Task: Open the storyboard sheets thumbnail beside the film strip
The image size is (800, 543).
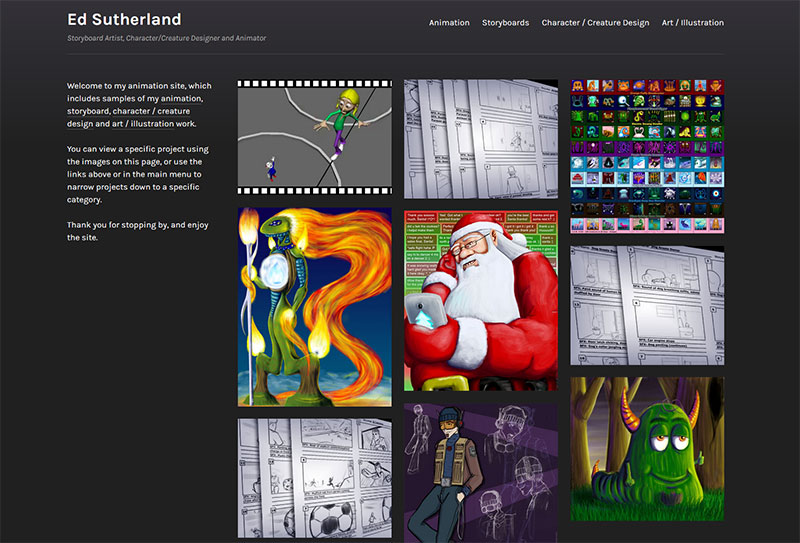Action: pos(481,139)
